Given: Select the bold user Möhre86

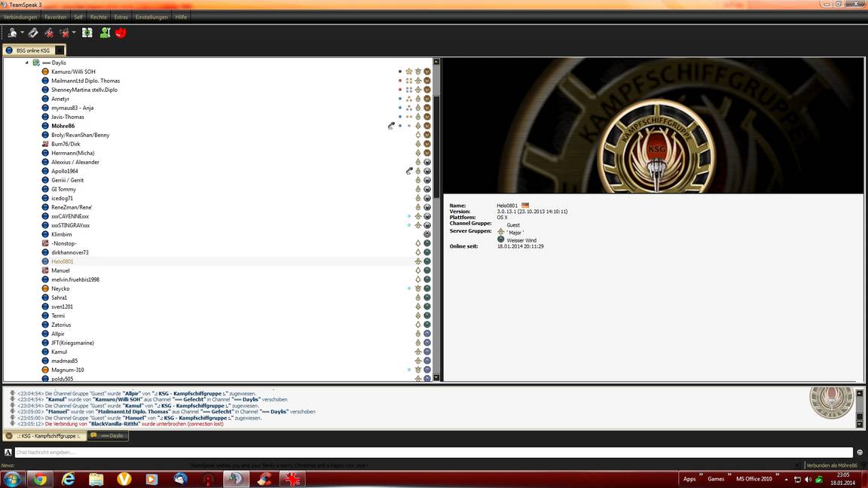Looking at the screenshot, I should click(x=63, y=127).
